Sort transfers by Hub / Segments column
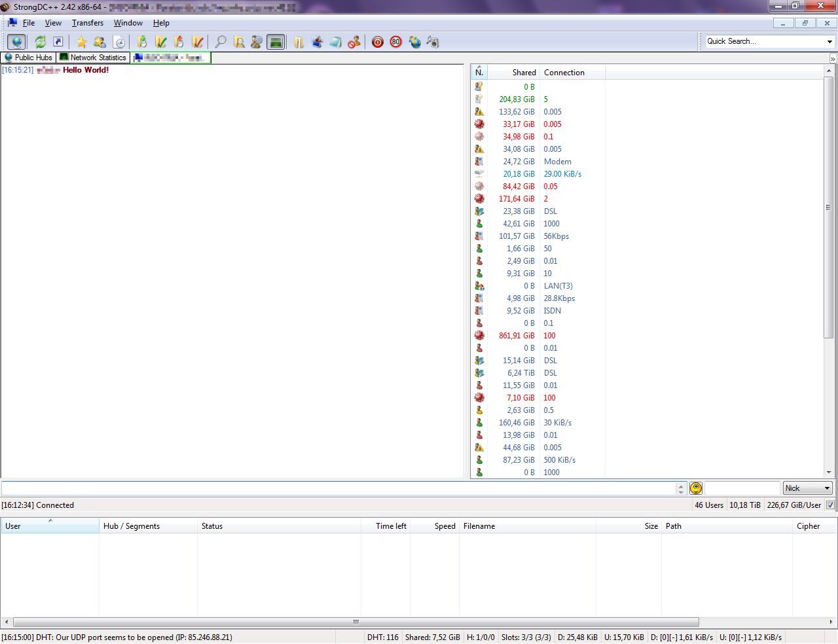 coord(148,526)
